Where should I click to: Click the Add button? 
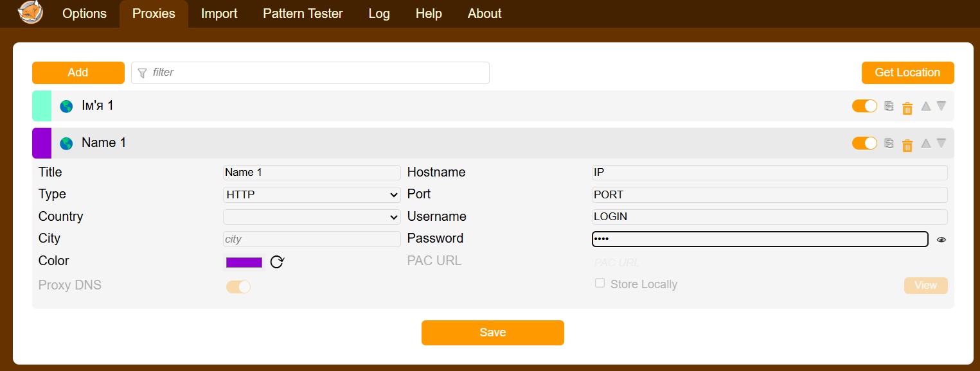coord(78,73)
